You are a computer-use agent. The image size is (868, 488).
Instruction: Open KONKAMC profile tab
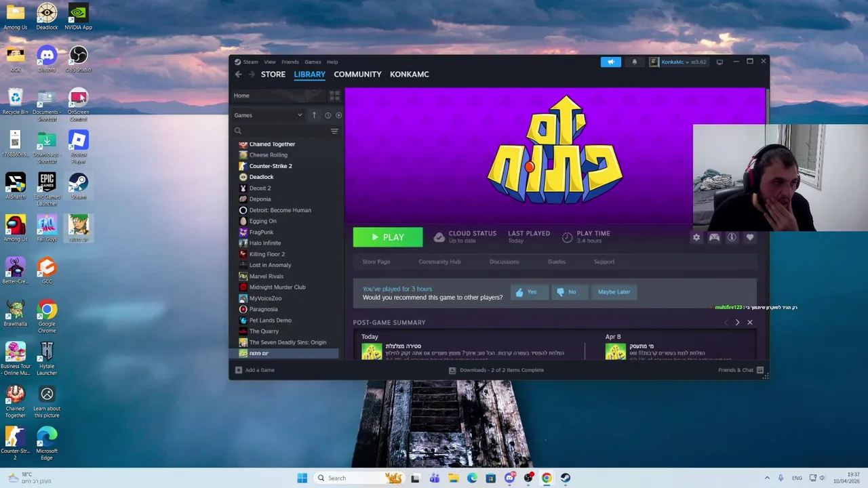coord(410,75)
